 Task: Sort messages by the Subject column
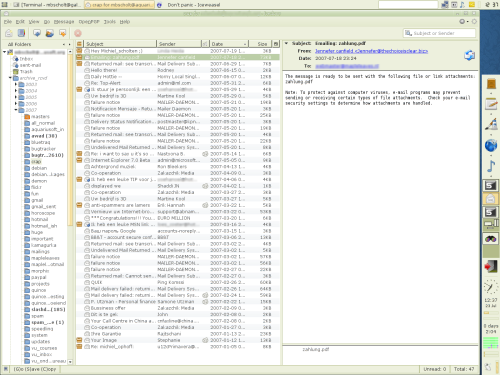pyautogui.click(x=120, y=44)
